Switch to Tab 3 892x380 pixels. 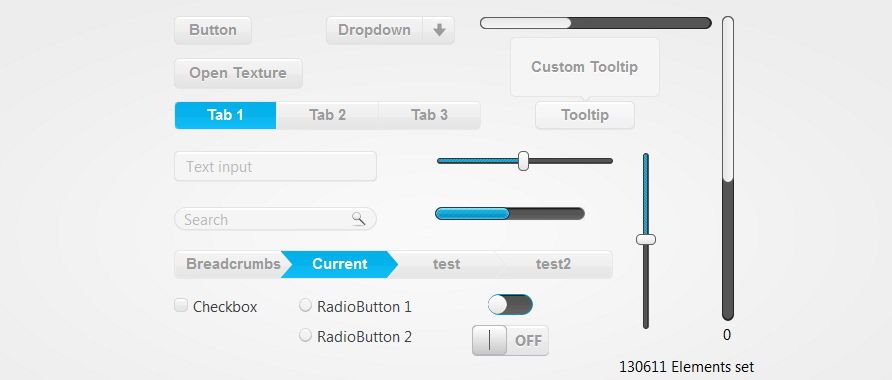click(x=430, y=115)
